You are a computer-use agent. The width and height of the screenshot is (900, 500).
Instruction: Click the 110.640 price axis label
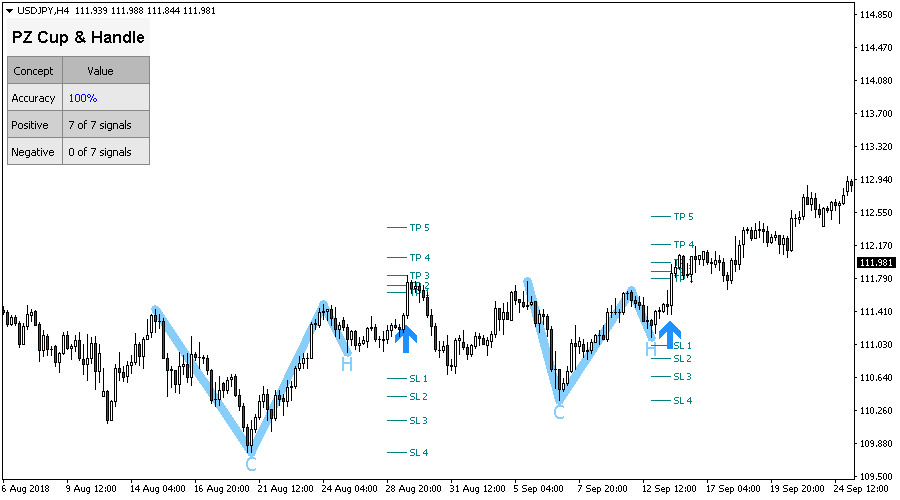[876, 378]
